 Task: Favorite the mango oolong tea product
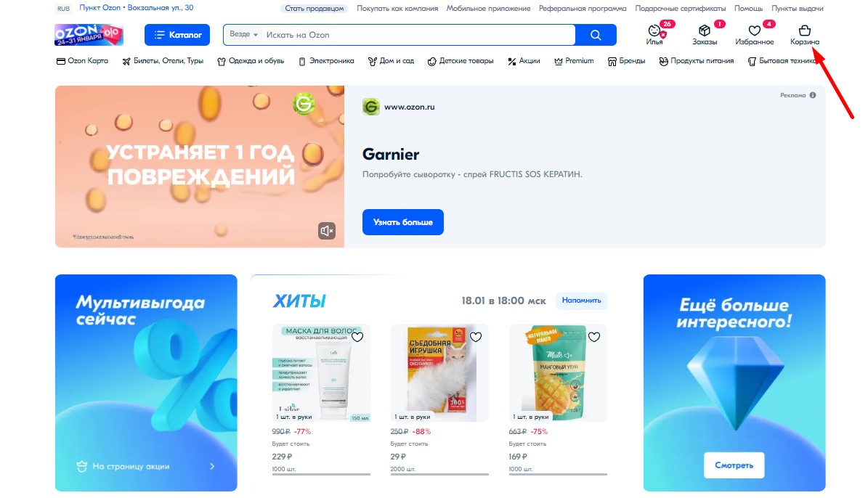pos(594,337)
